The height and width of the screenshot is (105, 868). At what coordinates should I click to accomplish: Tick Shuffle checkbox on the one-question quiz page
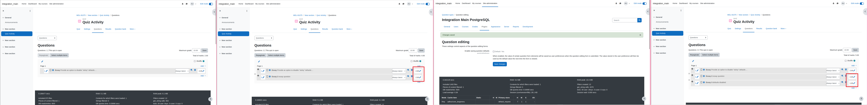[x=195, y=61]
